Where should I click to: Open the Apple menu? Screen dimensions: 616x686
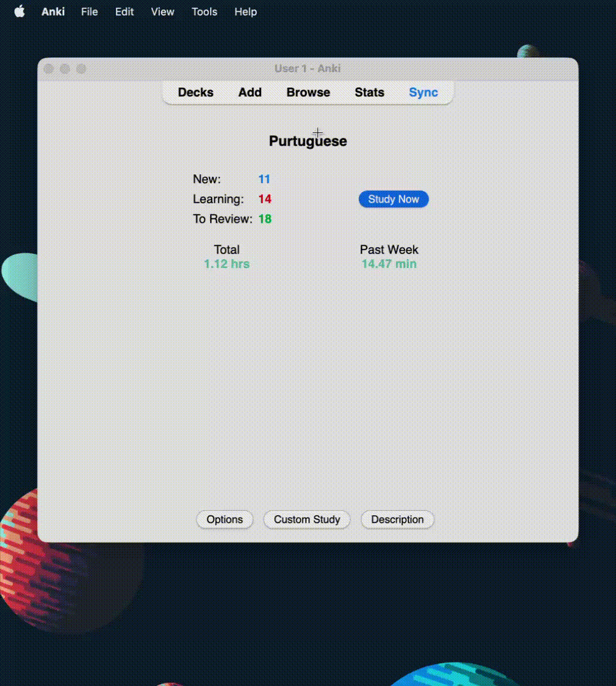(20, 11)
